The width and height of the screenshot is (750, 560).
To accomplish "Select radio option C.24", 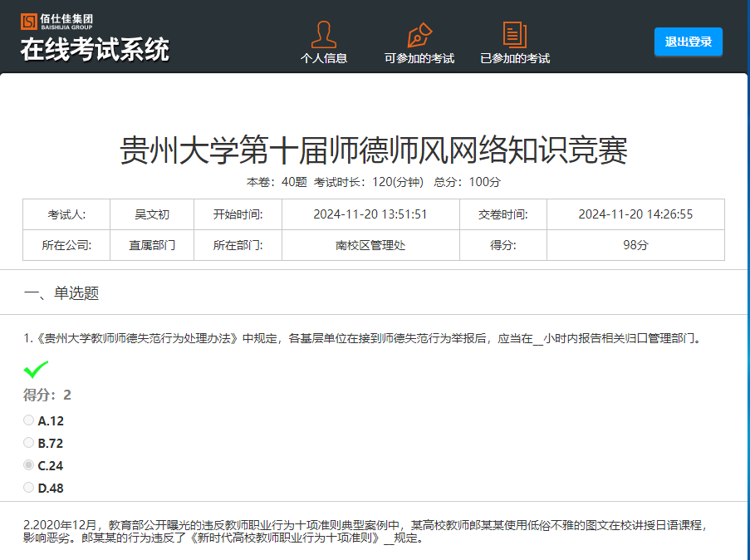I will tap(29, 465).
